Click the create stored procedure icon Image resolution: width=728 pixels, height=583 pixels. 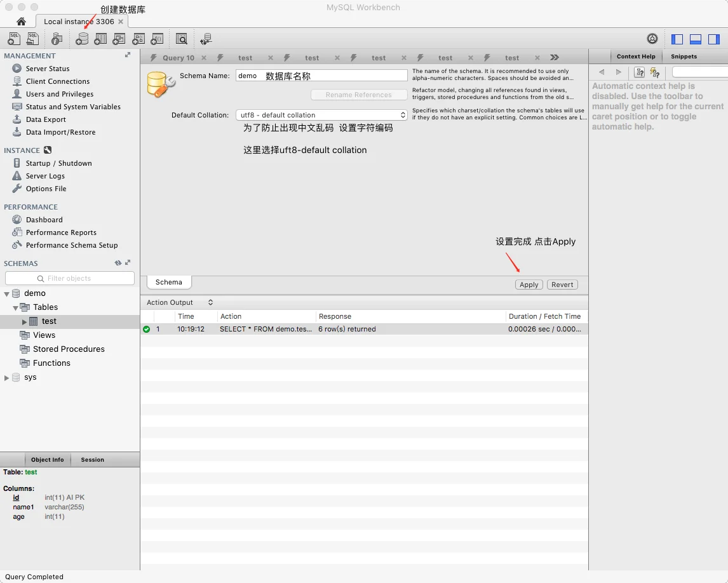(x=138, y=39)
